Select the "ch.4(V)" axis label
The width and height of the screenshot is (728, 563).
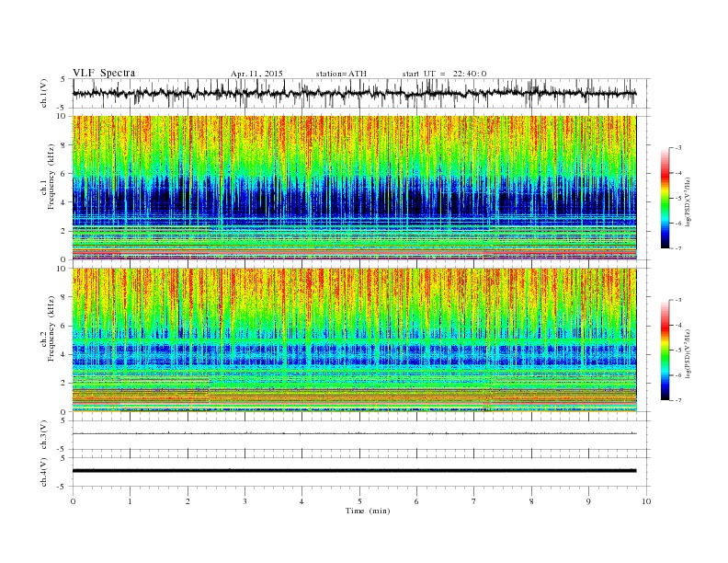tap(44, 473)
